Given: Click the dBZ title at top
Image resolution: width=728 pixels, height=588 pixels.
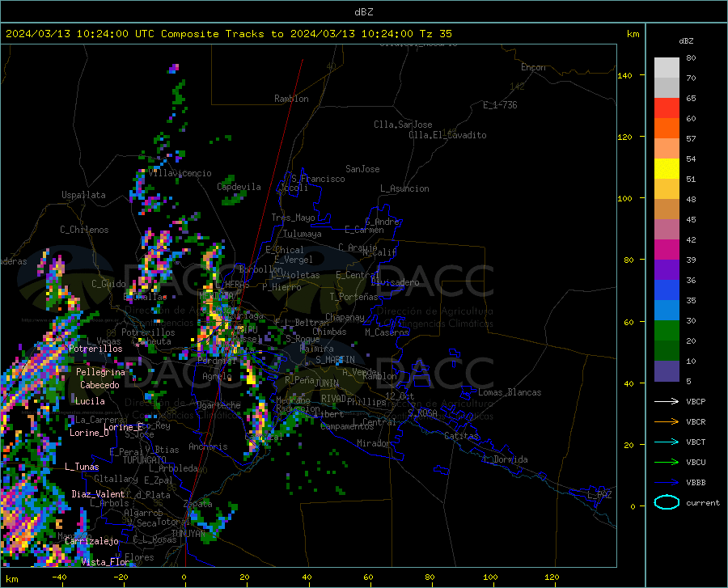Looking at the screenshot, I should (363, 12).
